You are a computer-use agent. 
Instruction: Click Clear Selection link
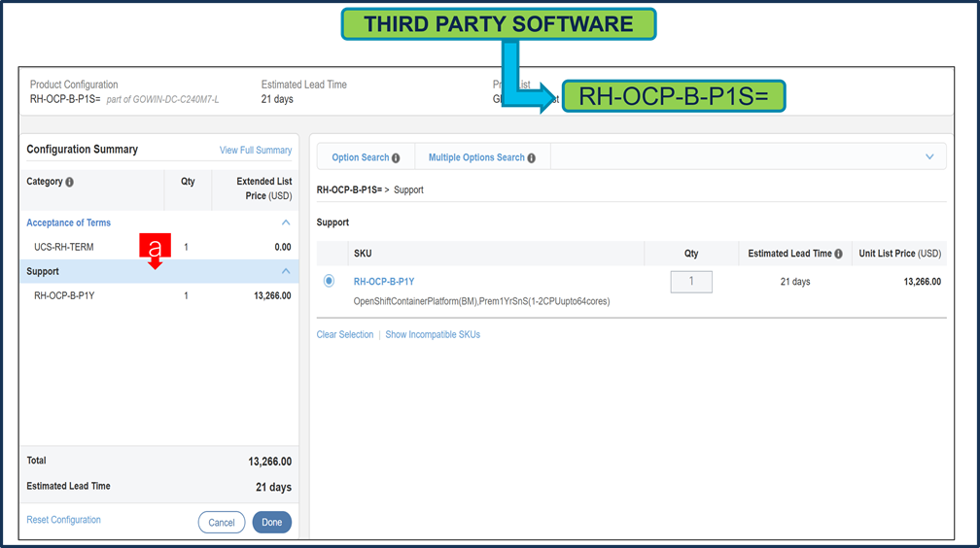(344, 334)
